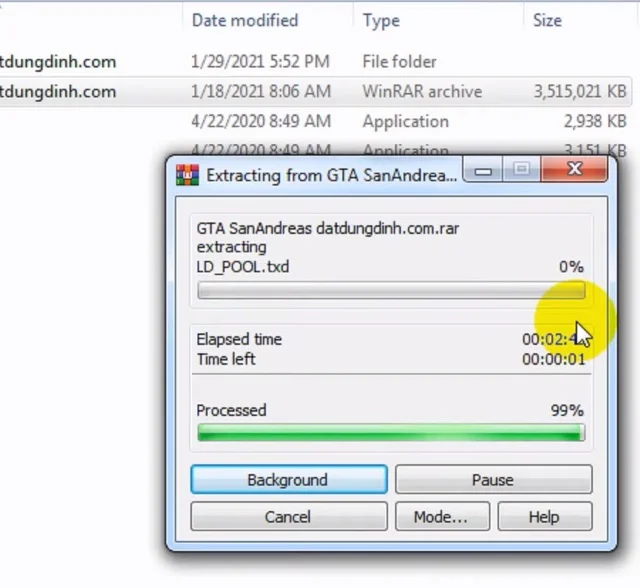Screen dimensions: 640x588
Task: Click the WinRAR icon in dialog title bar
Action: [187, 175]
